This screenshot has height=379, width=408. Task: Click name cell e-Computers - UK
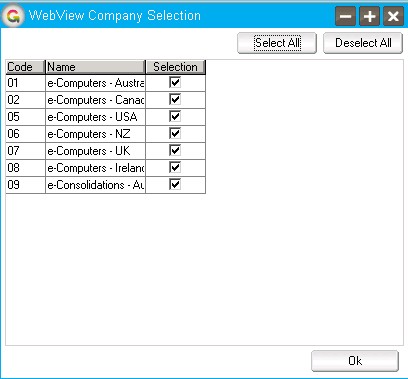[96, 151]
